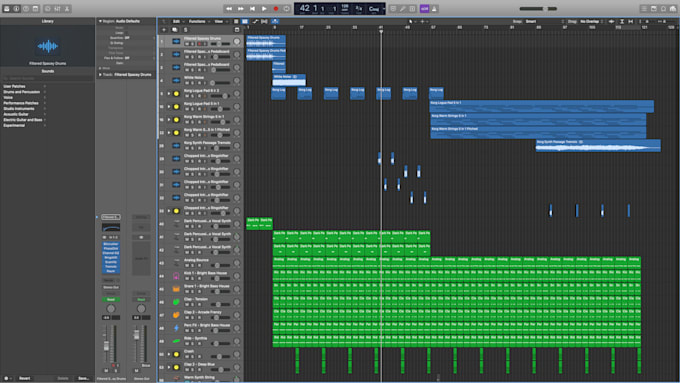Screen dimensions: 680x383
Task: Adjust the master volume slider in toolbar
Action: coord(538,9)
